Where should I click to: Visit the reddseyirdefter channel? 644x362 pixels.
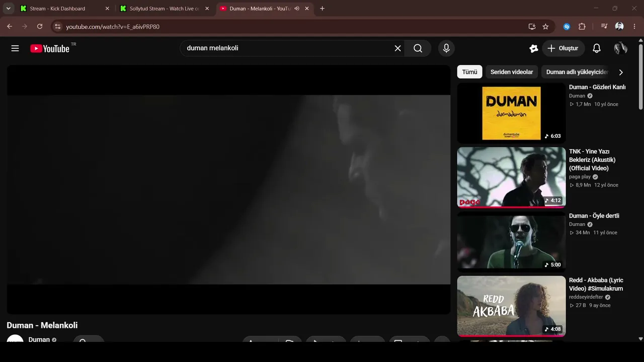[586, 297]
